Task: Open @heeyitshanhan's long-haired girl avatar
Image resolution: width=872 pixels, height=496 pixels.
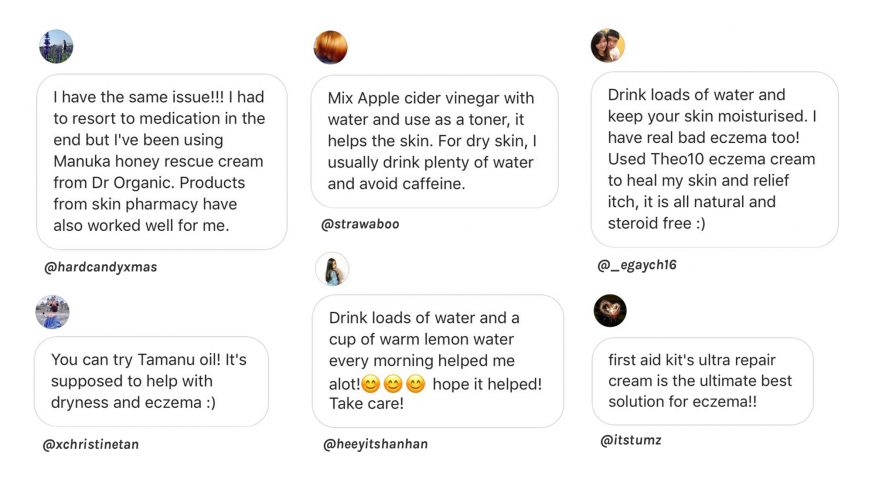Action: [332, 269]
